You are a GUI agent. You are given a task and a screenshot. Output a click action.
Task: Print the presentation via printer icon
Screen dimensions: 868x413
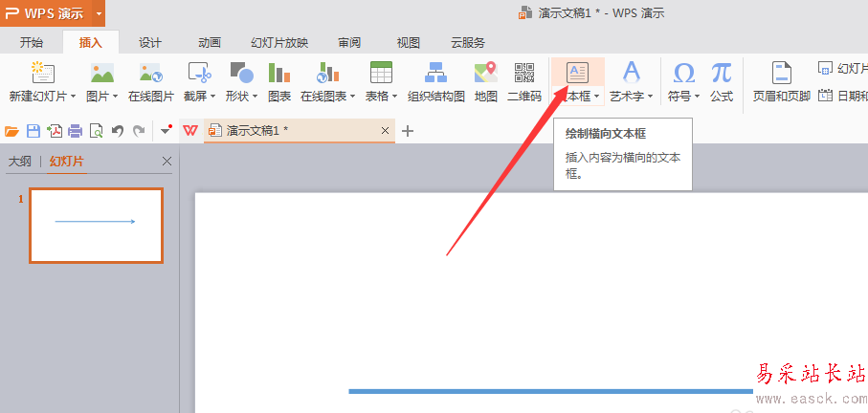pos(76,131)
